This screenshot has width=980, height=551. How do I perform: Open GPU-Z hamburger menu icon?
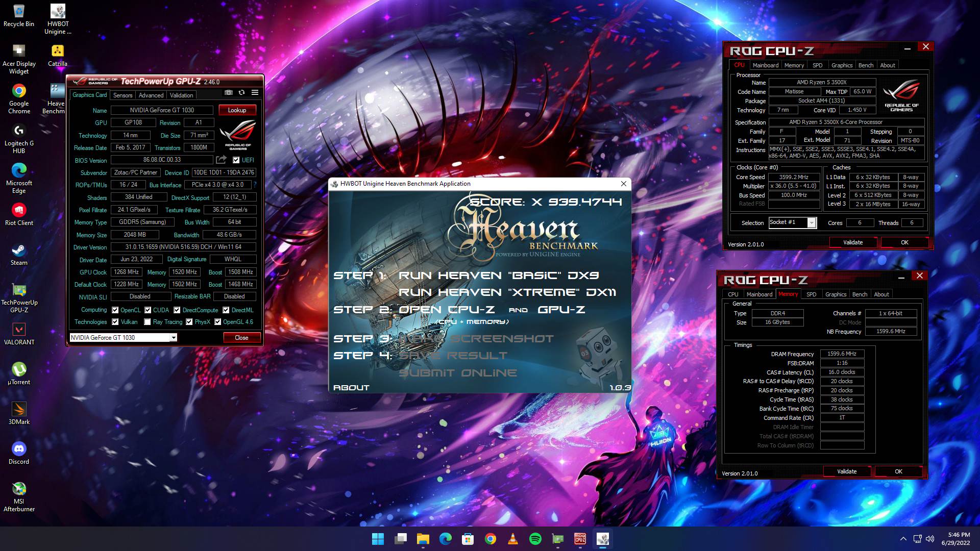255,92
